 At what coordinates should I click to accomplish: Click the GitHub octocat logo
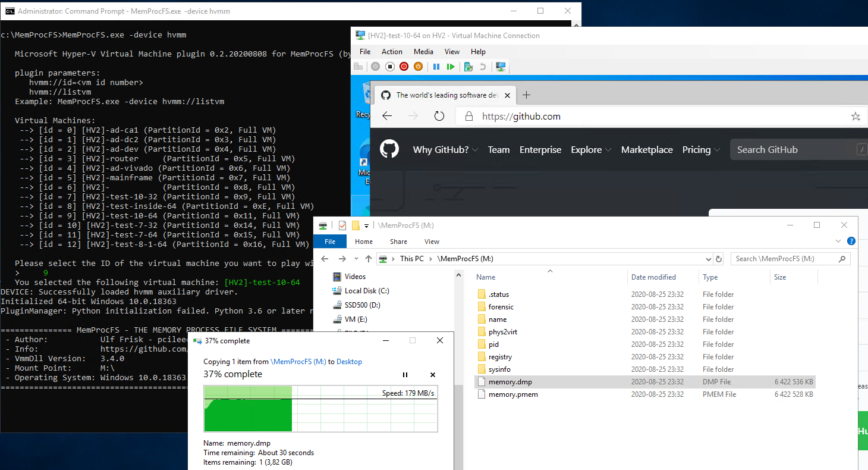point(389,149)
